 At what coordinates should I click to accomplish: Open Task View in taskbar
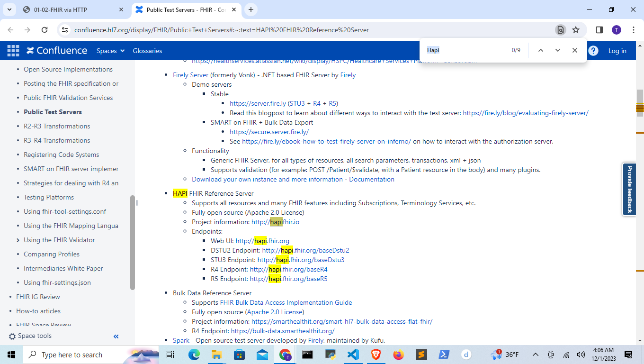tap(171, 355)
